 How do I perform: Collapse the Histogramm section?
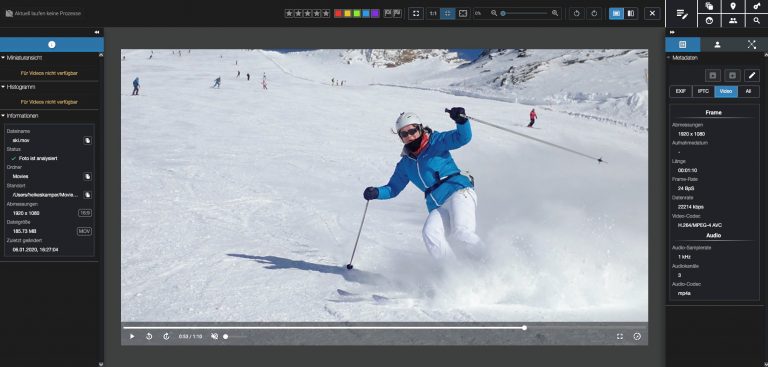click(3, 87)
